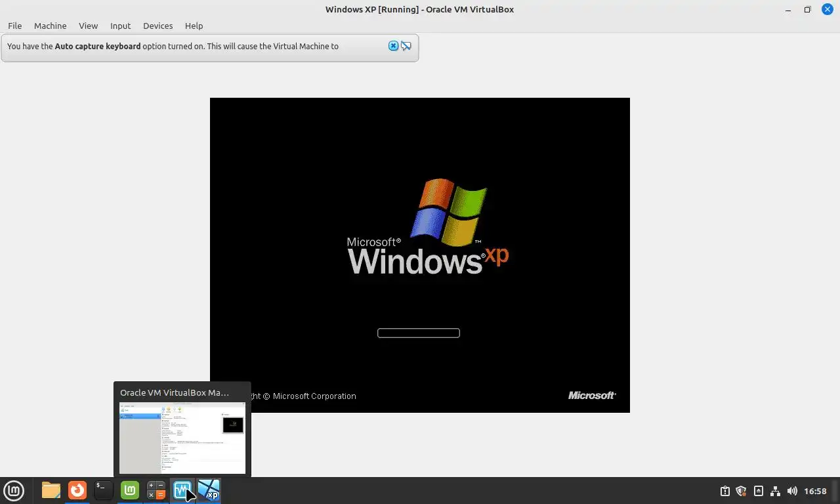Open the Help menu

[194, 26]
